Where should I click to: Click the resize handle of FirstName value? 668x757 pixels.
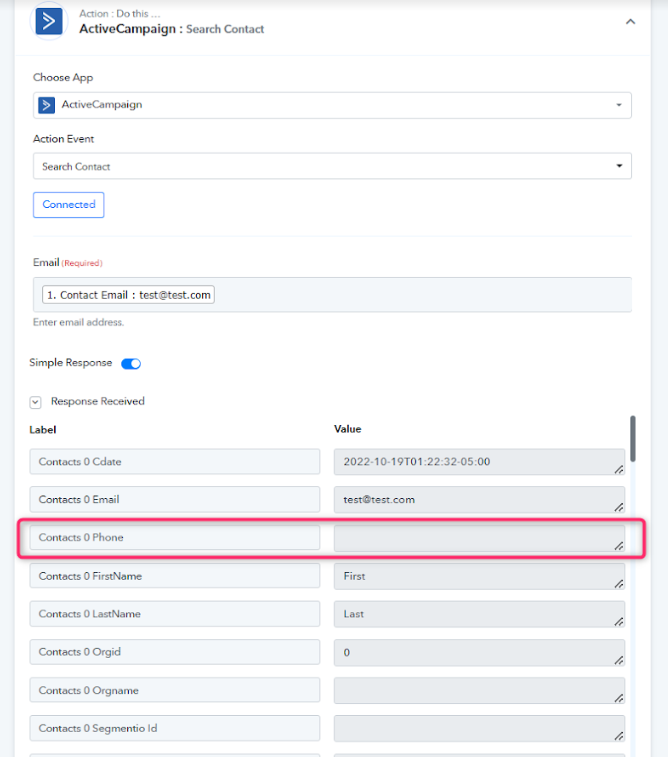click(619, 584)
